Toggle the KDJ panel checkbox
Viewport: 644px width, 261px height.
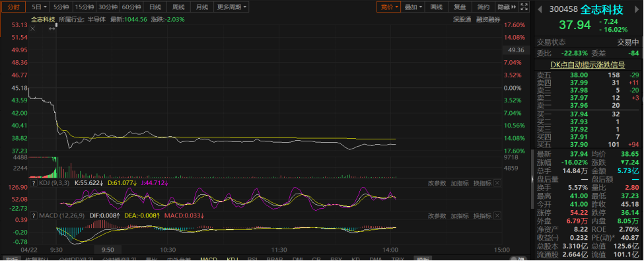click(34, 183)
